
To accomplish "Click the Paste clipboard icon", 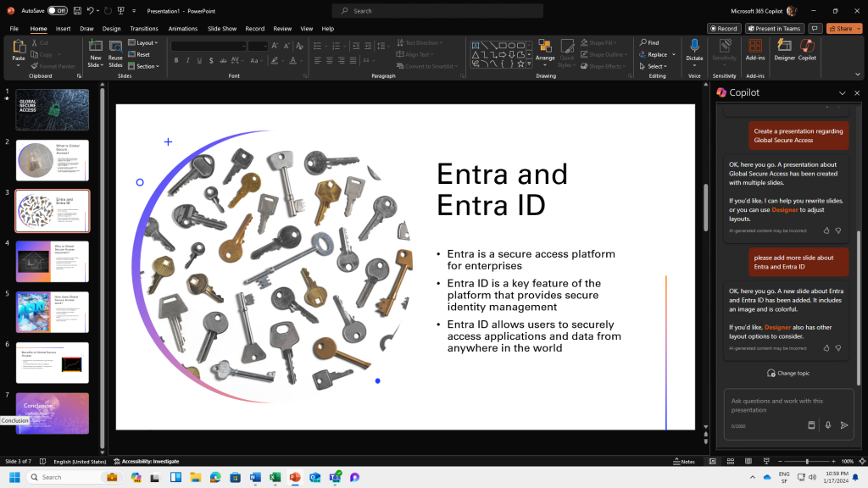I will coord(19,48).
